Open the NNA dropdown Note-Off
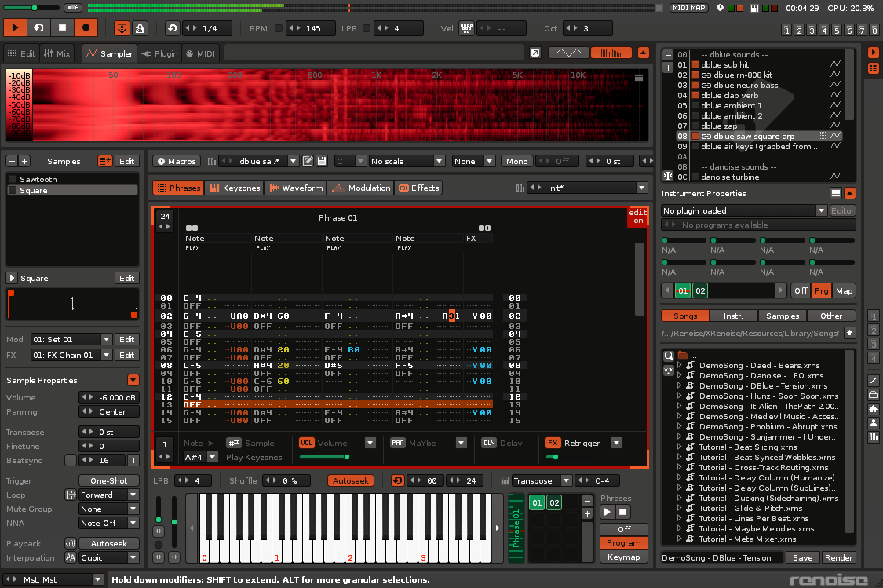Screen dimensions: 883x588 (108, 523)
